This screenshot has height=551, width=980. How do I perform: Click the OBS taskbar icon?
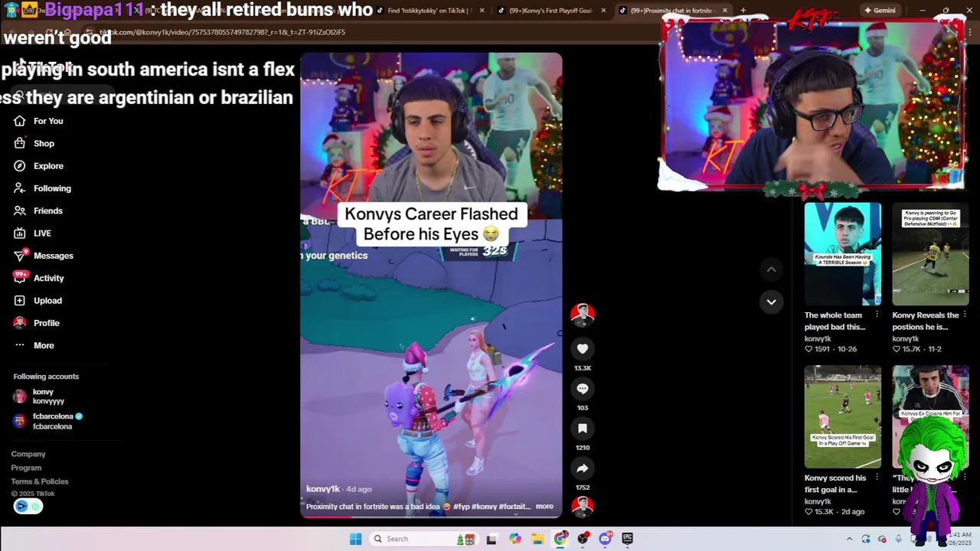(583, 539)
